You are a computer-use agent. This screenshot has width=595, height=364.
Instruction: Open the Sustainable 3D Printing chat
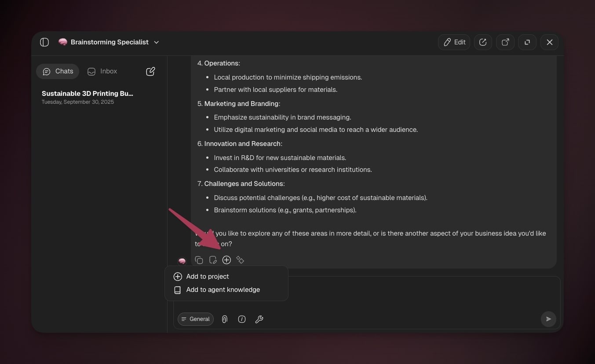(87, 97)
